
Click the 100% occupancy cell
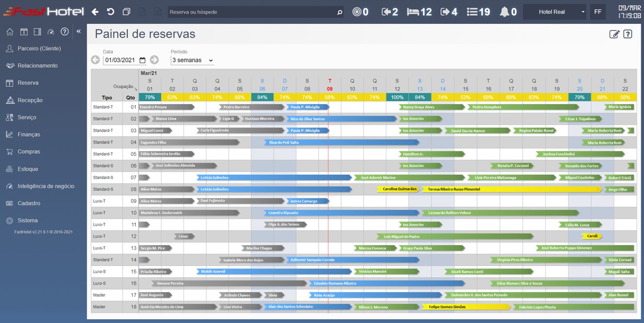(397, 97)
